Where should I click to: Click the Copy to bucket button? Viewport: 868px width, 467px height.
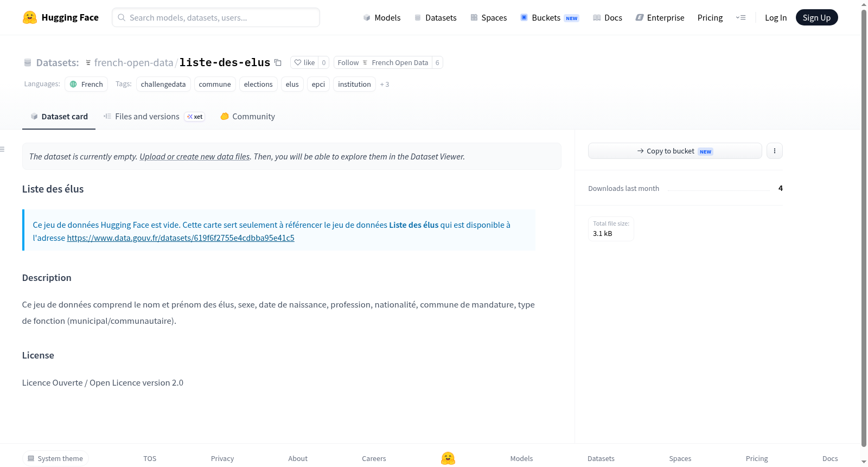point(675,151)
